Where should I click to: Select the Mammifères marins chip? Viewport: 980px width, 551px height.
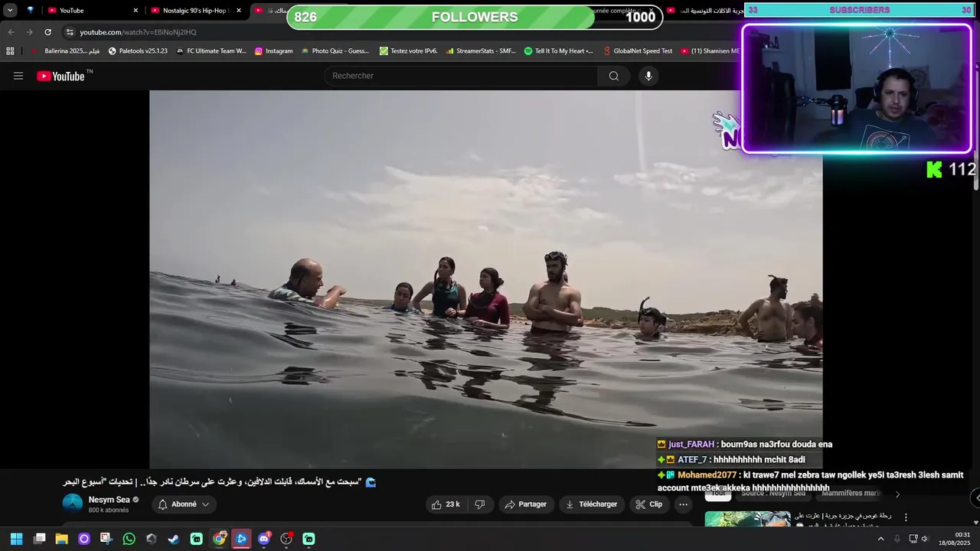pyautogui.click(x=851, y=494)
